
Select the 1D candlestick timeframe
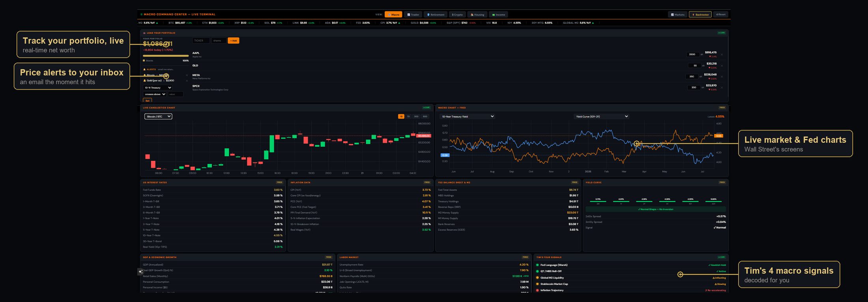401,116
